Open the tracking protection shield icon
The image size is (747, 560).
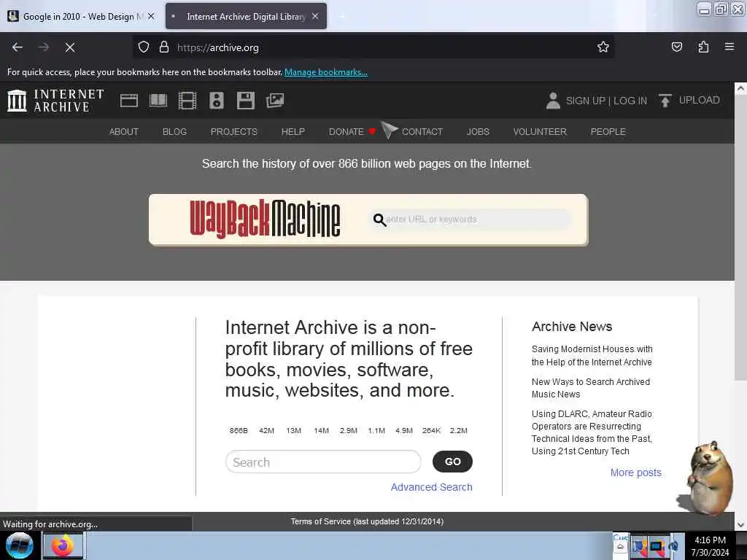pyautogui.click(x=144, y=47)
